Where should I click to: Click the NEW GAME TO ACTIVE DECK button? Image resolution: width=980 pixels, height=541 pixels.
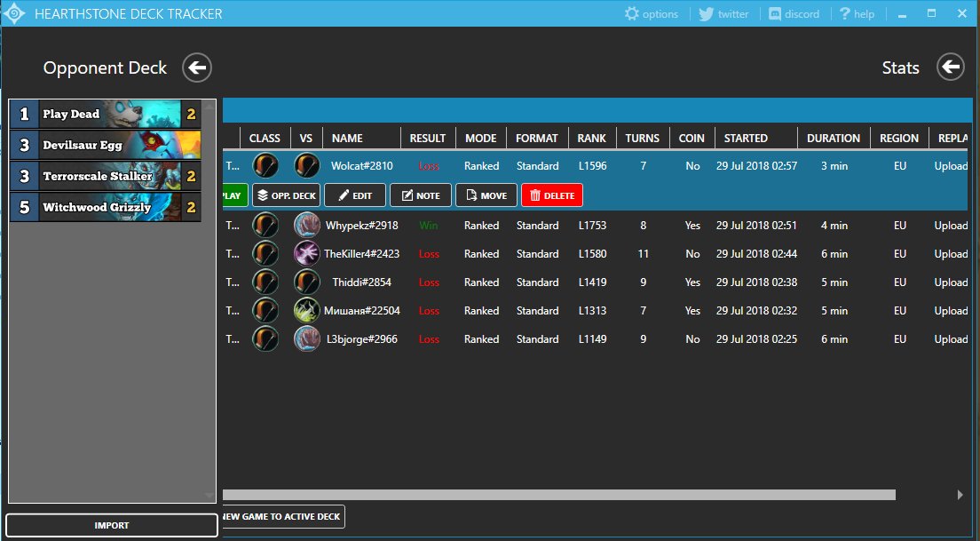pyautogui.click(x=283, y=517)
